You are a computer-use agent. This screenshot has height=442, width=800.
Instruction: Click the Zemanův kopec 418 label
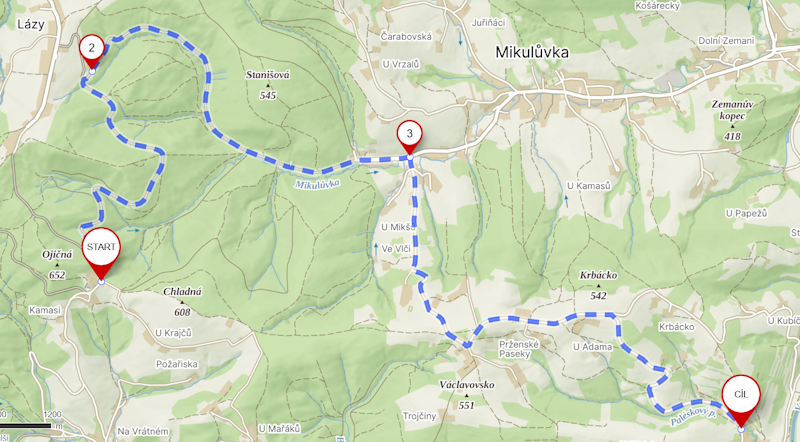pyautogui.click(x=733, y=120)
